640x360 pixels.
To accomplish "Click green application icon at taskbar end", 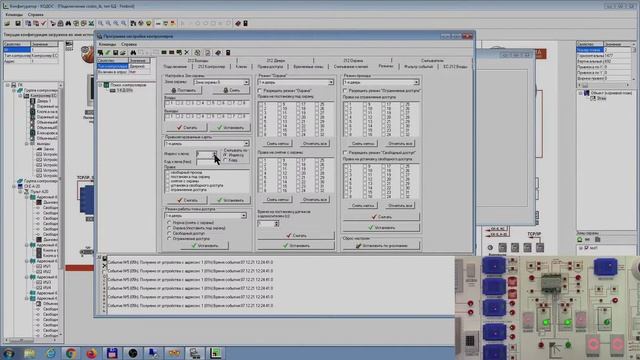I will point(216,353).
